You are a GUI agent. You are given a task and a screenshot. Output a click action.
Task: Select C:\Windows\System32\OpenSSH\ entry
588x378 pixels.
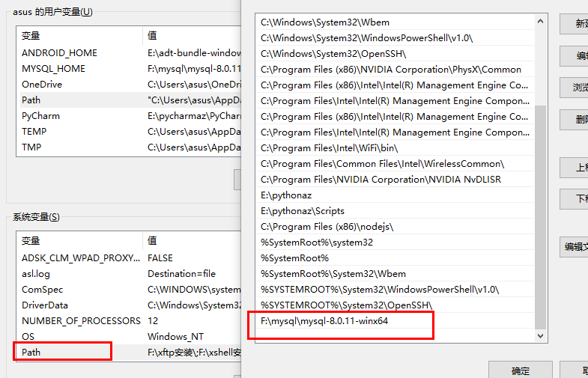395,54
